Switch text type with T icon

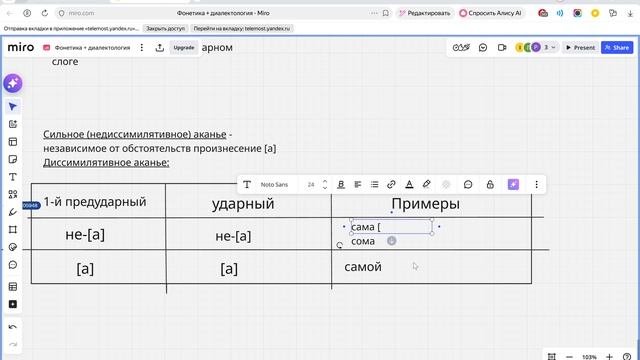click(x=247, y=184)
